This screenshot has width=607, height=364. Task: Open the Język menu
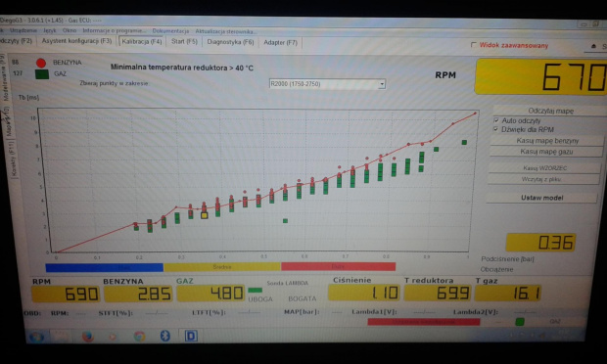point(50,30)
